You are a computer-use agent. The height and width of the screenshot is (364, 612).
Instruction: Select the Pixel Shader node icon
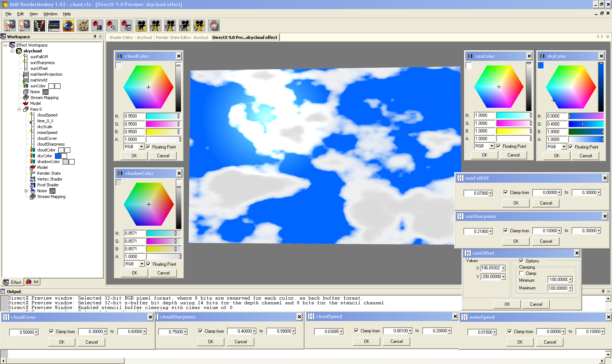pyautogui.click(x=33, y=185)
